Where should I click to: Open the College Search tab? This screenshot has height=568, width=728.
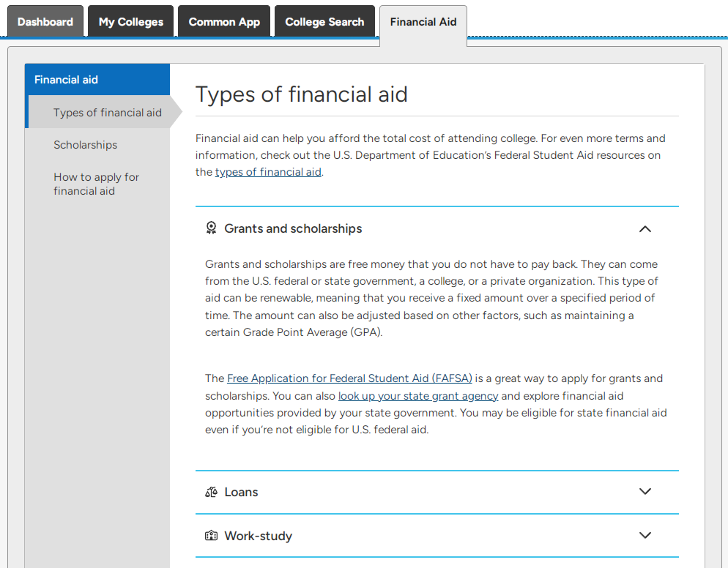pyautogui.click(x=324, y=21)
